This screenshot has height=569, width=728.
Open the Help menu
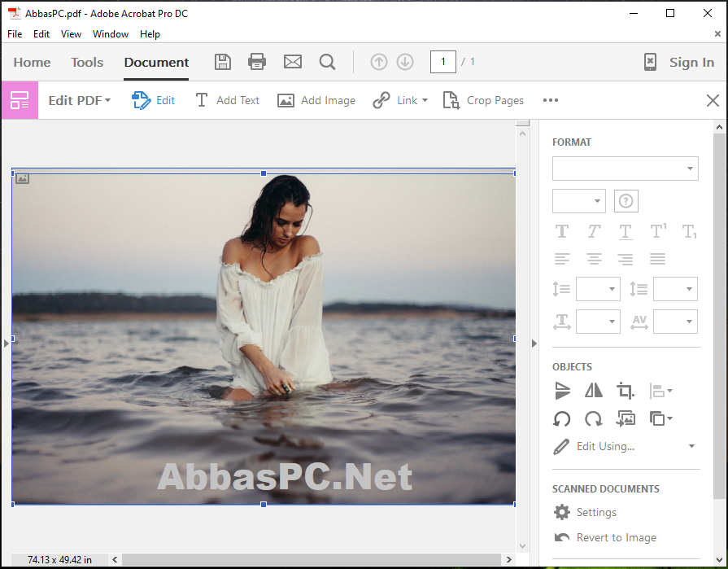[x=150, y=34]
